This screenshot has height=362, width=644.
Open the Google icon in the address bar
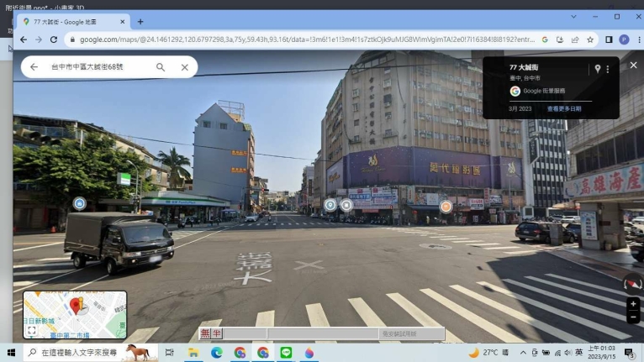[x=545, y=39]
